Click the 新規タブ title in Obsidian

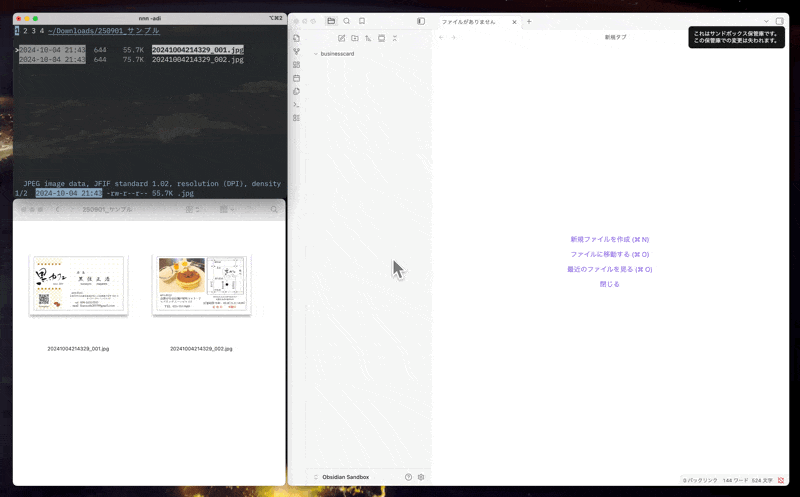coord(615,37)
